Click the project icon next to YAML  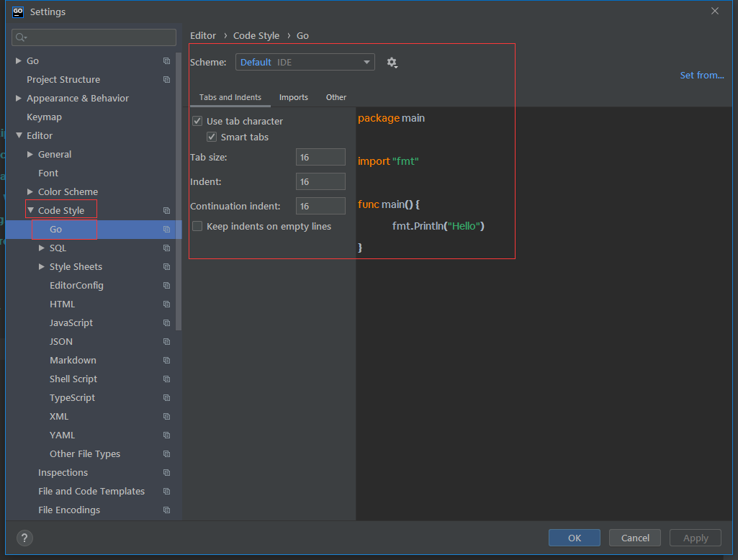166,435
